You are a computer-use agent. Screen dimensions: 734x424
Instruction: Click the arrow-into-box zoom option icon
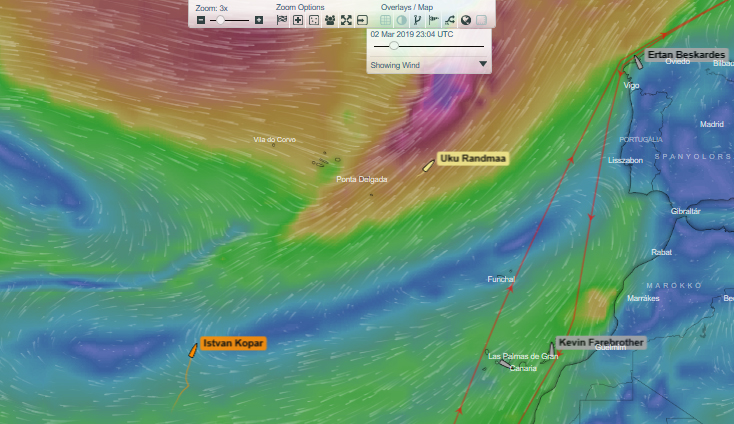point(362,20)
